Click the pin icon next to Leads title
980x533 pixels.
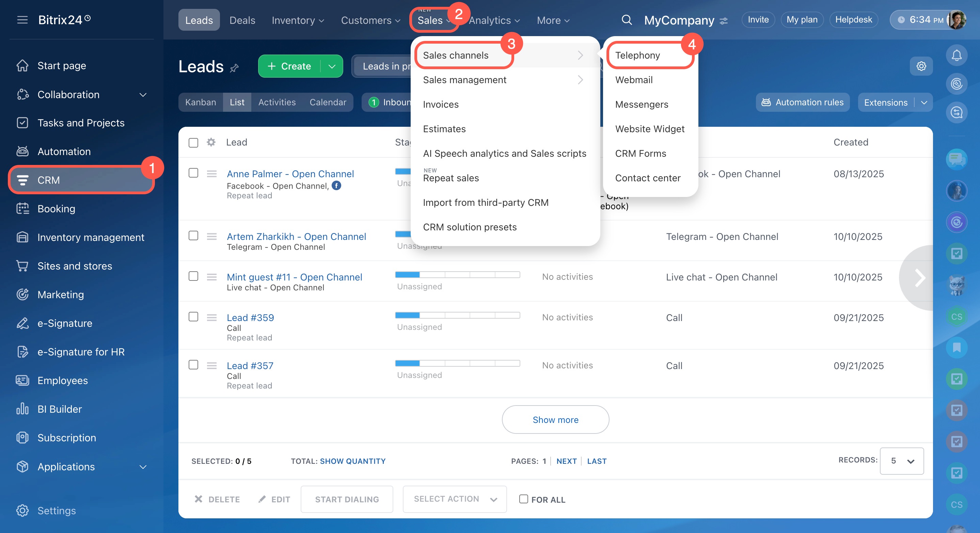click(x=234, y=68)
